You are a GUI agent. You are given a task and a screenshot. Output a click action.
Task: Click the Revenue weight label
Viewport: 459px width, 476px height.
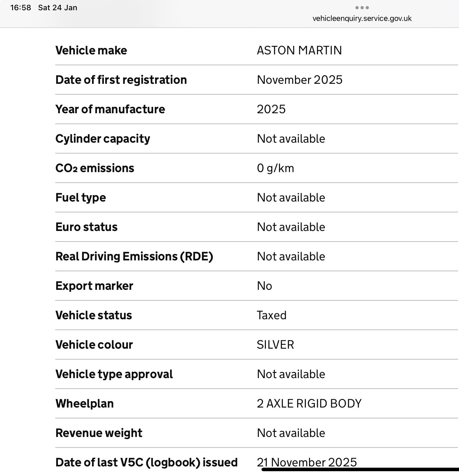pyautogui.click(x=99, y=433)
